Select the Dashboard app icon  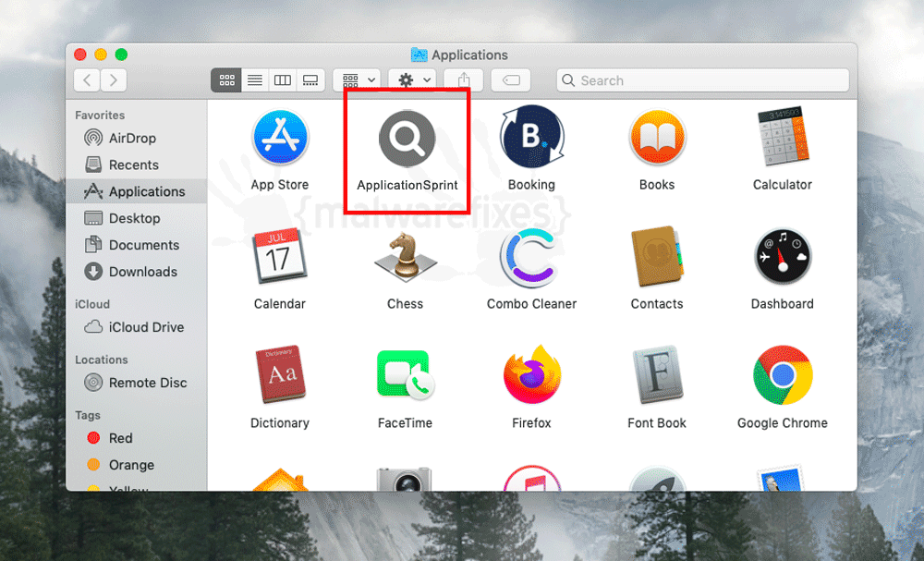pos(783,258)
